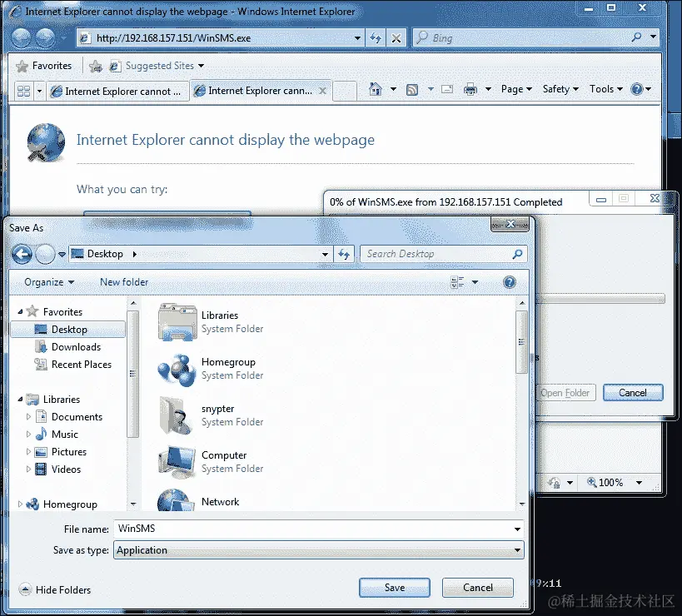The image size is (682, 616).
Task: Select the Computer system folder
Action: coord(211,462)
